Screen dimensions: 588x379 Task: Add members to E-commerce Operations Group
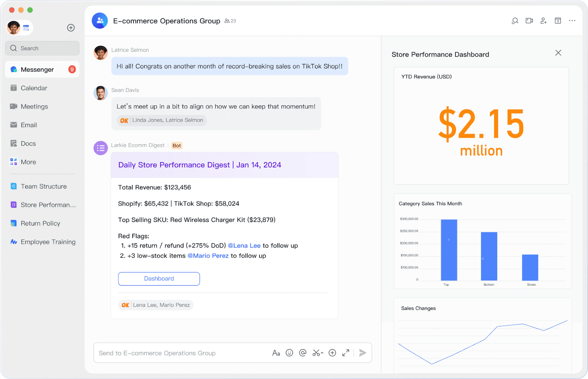(x=543, y=21)
